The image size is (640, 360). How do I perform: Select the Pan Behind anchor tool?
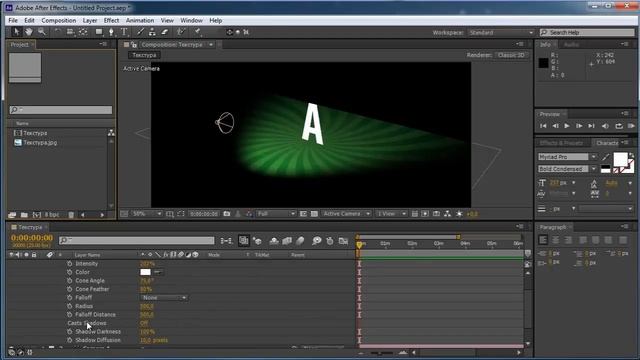click(83, 32)
